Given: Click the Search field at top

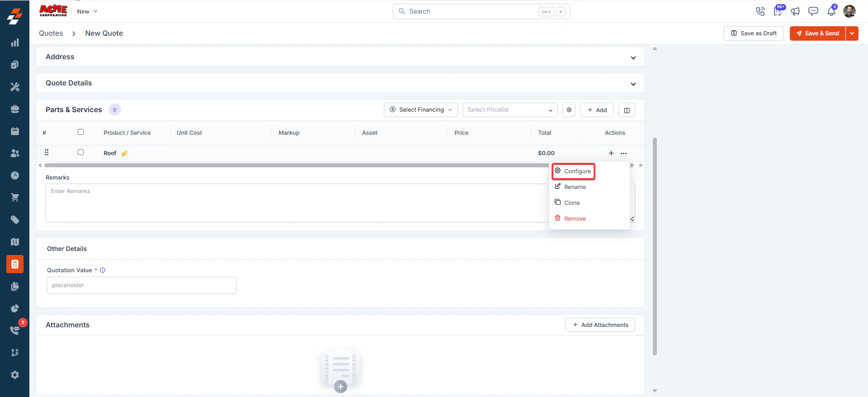Looking at the screenshot, I should pos(481,11).
